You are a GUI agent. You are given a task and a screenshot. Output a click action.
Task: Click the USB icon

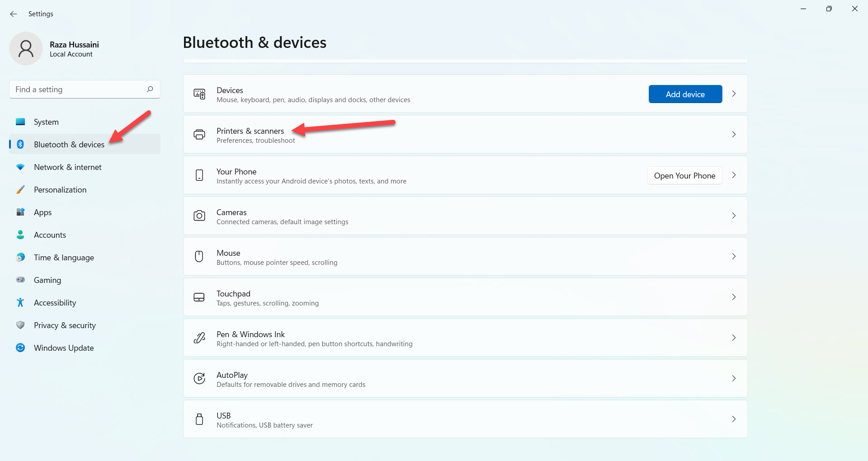pyautogui.click(x=199, y=419)
